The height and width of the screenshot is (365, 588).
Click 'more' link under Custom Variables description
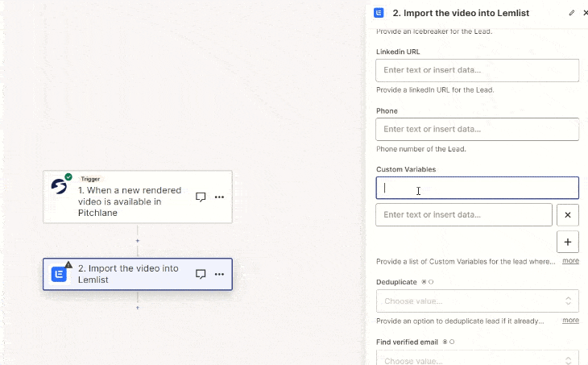[570, 261]
